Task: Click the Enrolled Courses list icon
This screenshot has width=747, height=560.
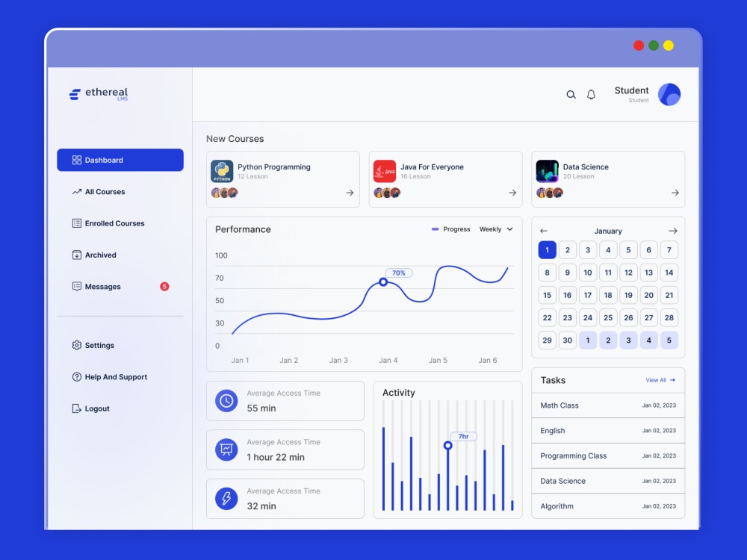Action: pyautogui.click(x=76, y=223)
